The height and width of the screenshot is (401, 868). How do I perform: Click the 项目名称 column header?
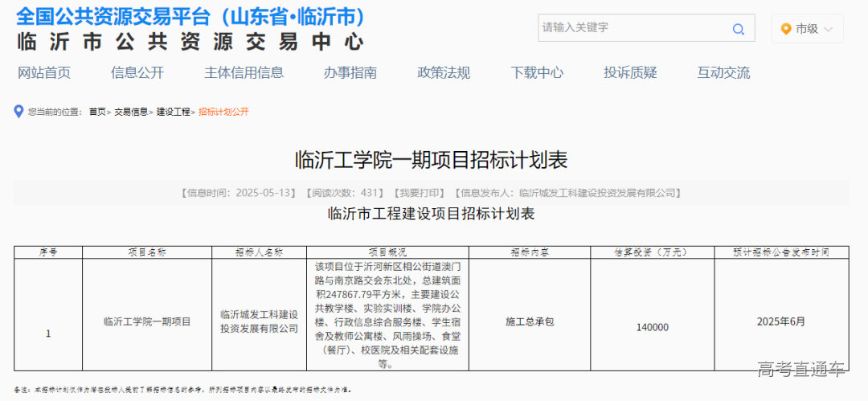click(147, 252)
